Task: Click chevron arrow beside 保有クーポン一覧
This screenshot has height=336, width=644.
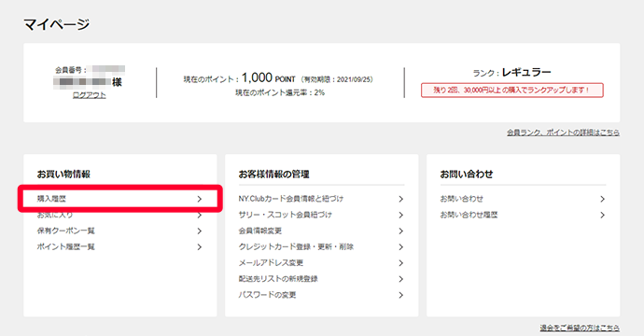Action: click(x=199, y=231)
